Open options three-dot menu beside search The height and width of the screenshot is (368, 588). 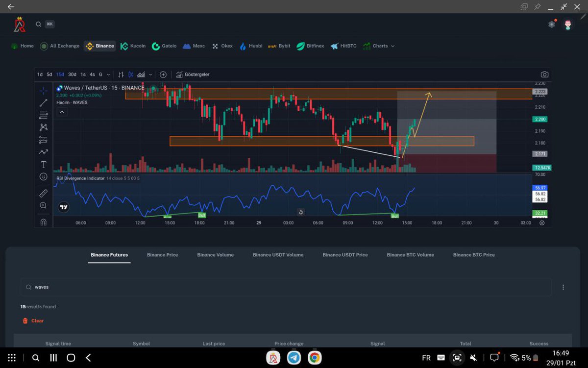click(x=563, y=287)
